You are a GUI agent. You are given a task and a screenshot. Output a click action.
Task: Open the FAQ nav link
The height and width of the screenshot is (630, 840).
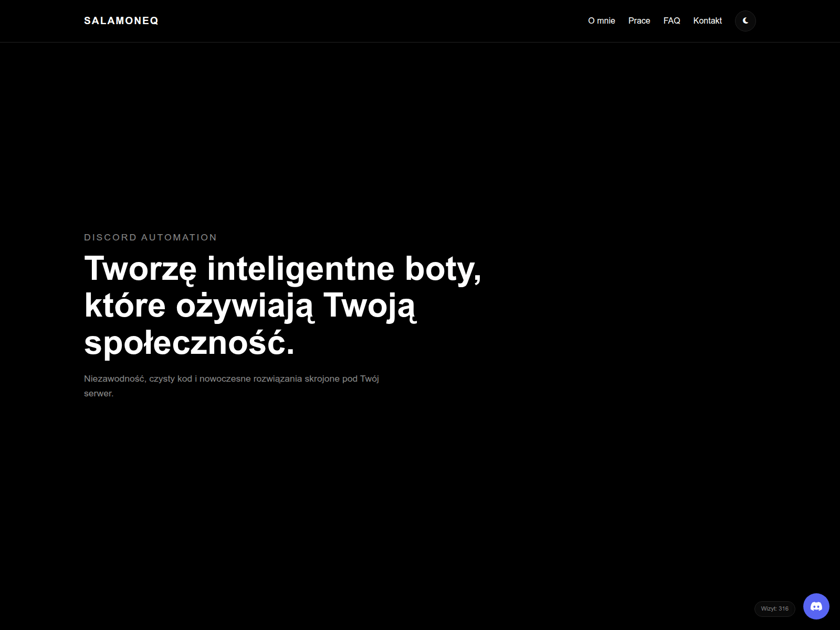(x=671, y=21)
